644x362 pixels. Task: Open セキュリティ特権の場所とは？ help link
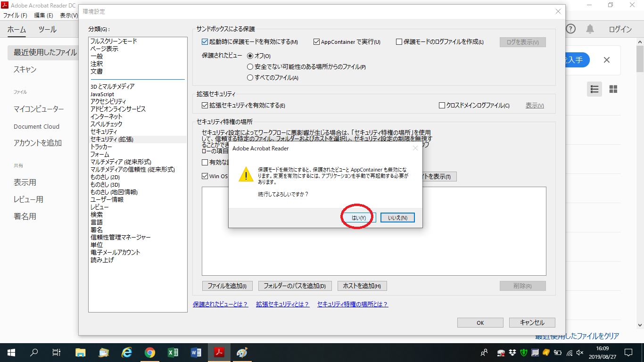[x=353, y=304]
